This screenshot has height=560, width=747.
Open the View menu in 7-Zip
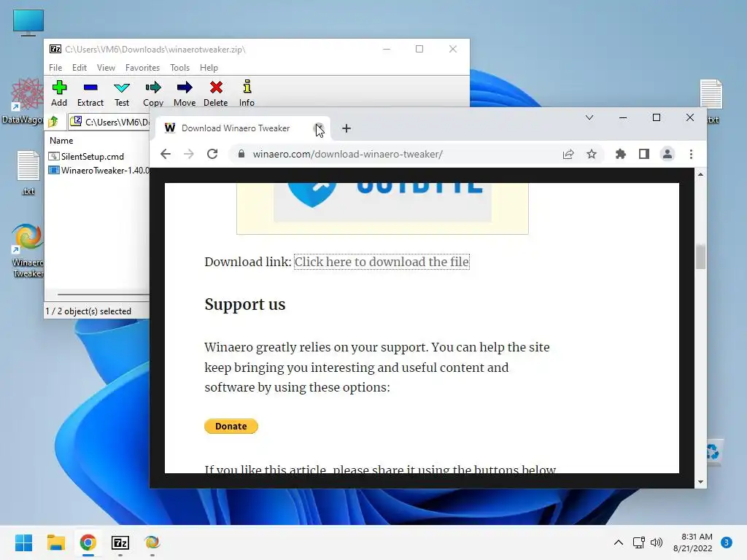(x=106, y=68)
